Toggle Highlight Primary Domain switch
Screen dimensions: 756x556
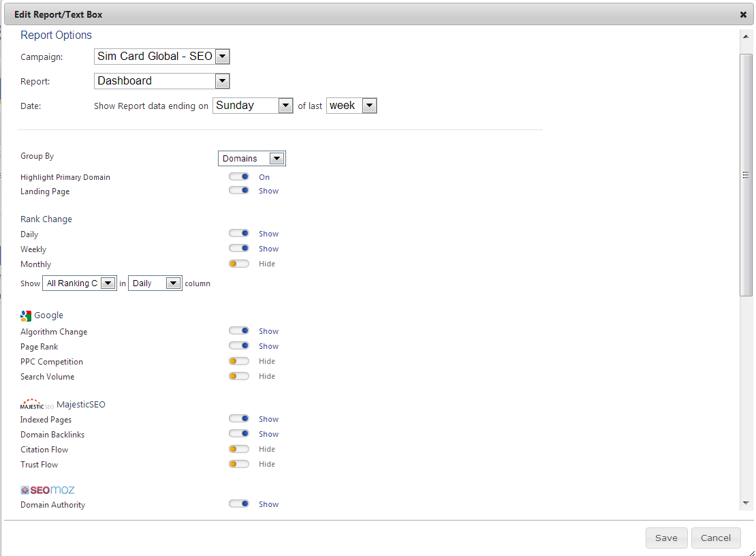pyautogui.click(x=239, y=177)
